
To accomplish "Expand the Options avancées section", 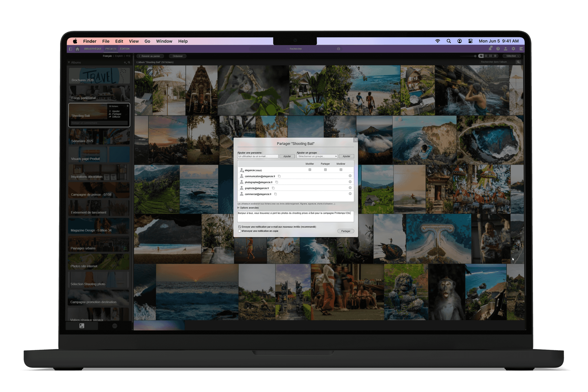I will (x=248, y=208).
